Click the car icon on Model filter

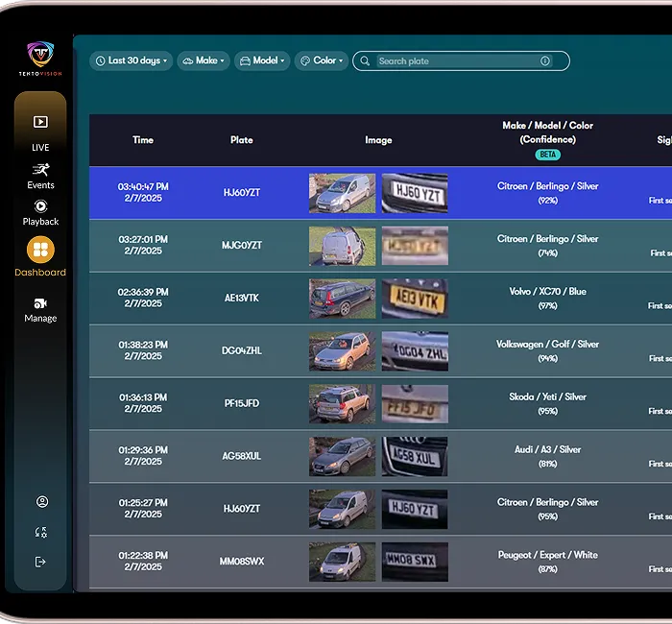[245, 60]
